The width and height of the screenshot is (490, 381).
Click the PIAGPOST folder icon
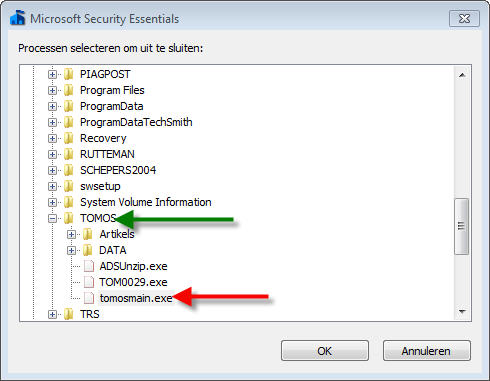point(69,74)
